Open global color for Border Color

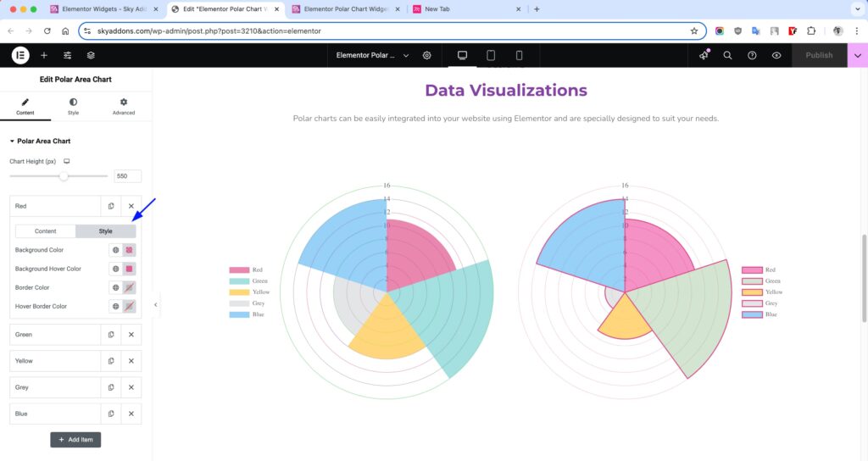coord(115,288)
